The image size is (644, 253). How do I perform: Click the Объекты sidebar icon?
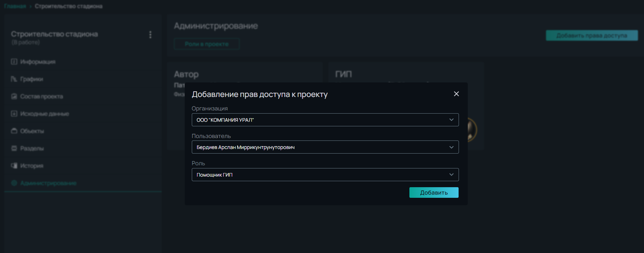click(x=14, y=131)
